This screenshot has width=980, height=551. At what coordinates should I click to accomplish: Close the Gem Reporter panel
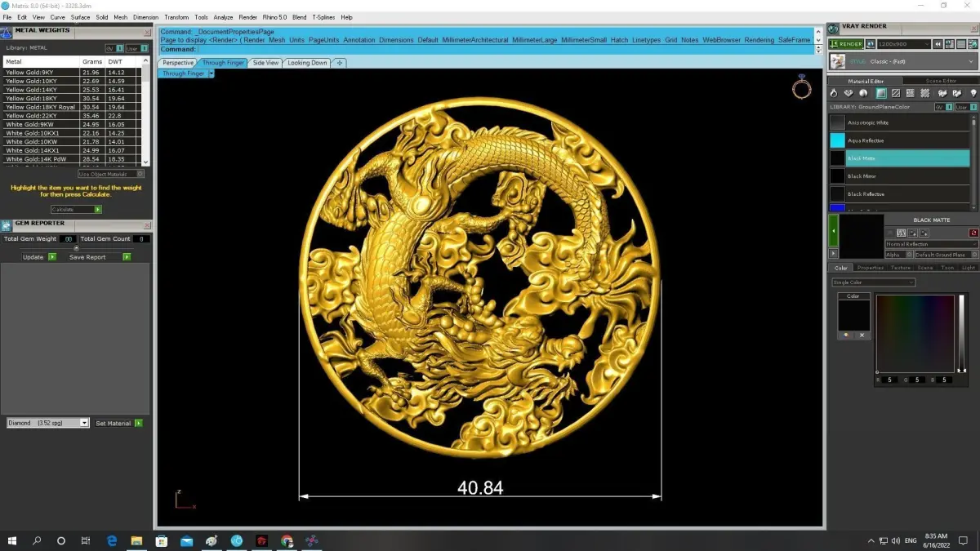(147, 224)
